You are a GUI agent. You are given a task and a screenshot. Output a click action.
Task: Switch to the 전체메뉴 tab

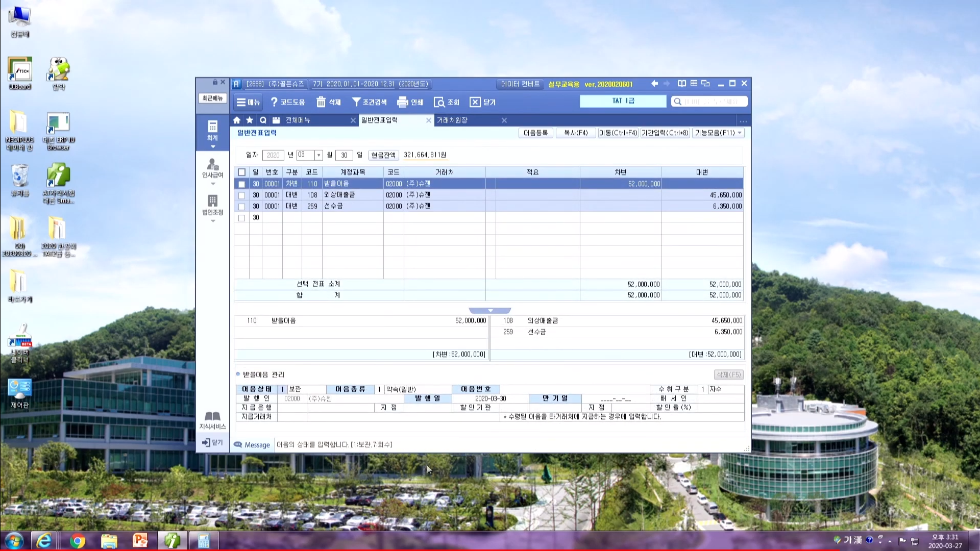[x=298, y=120]
